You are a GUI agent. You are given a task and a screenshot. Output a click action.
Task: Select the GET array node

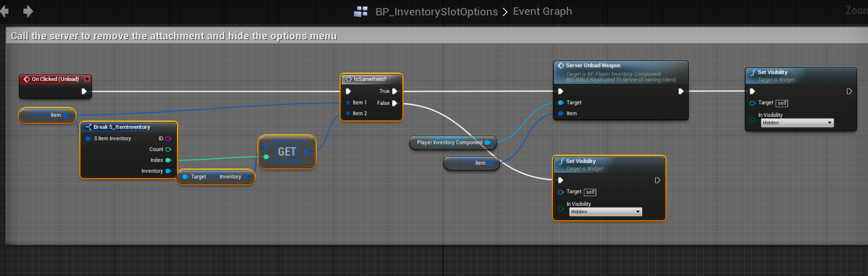point(286,152)
